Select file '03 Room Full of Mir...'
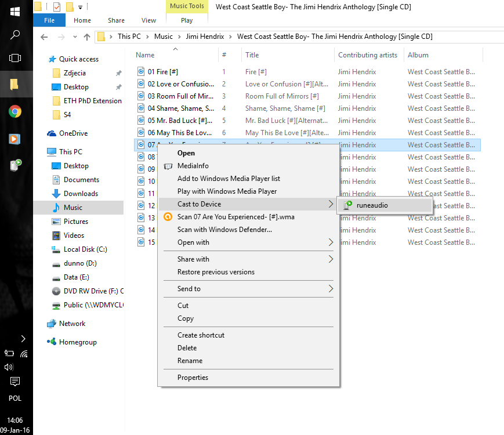The width and height of the screenshot is (504, 435). click(180, 96)
